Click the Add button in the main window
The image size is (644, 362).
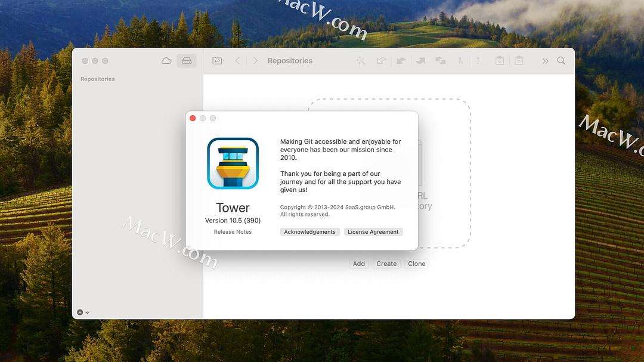pyautogui.click(x=358, y=264)
